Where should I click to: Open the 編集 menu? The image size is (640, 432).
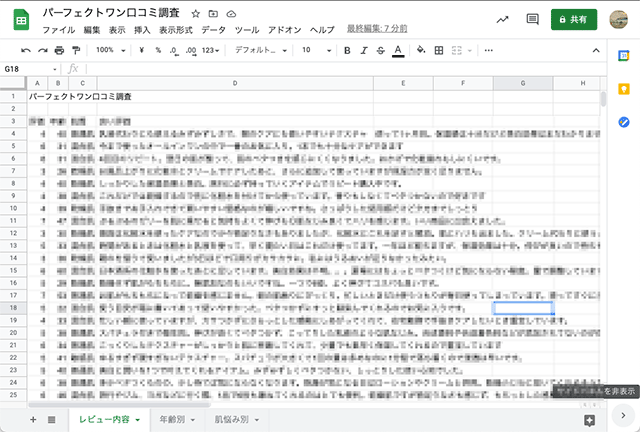(x=92, y=30)
